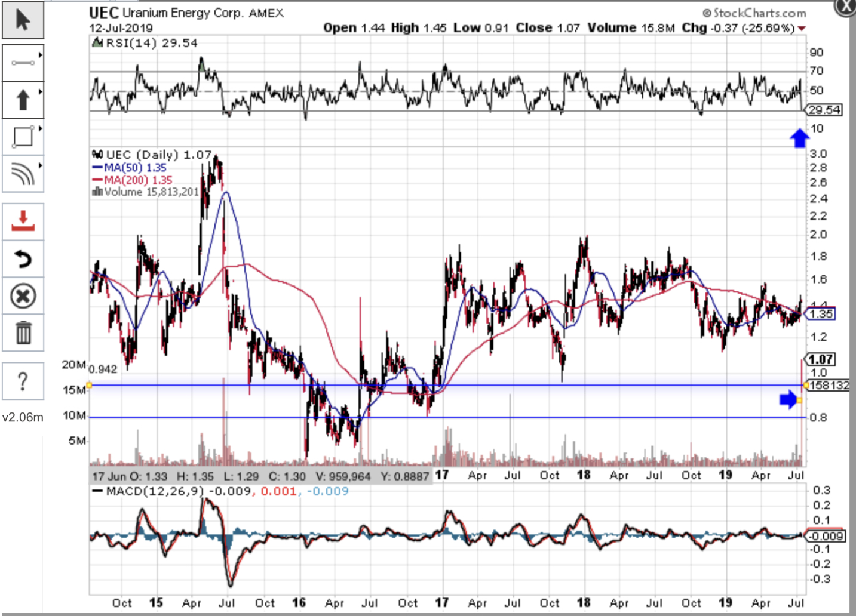Click right yellow handle at 158132 label
The width and height of the screenshot is (856, 616).
click(x=806, y=386)
